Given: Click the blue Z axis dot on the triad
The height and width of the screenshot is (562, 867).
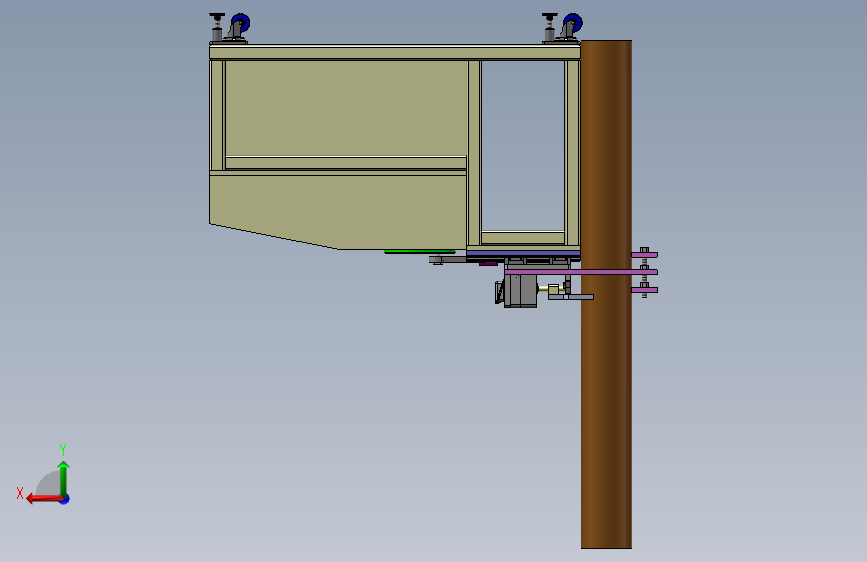Looking at the screenshot, I should click(65, 499).
